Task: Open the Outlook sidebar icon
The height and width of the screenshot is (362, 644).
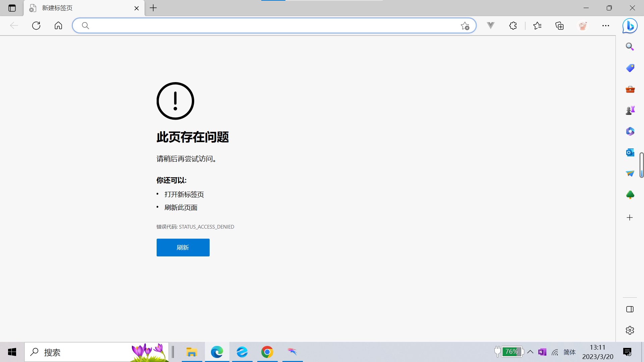Action: pos(630,153)
